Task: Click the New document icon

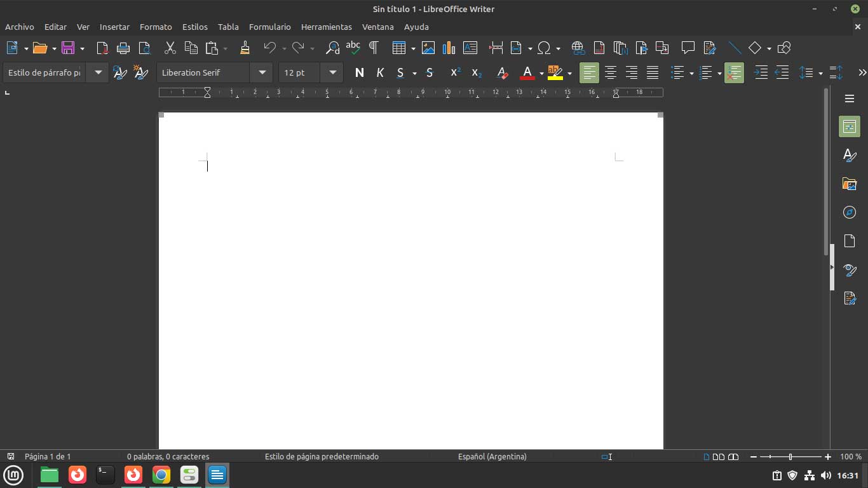Action: (12, 48)
